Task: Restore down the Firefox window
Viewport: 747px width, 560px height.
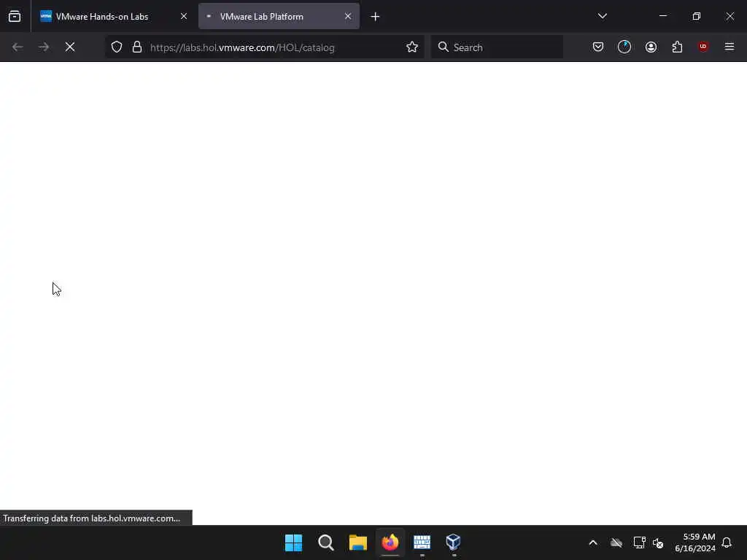Action: (697, 16)
